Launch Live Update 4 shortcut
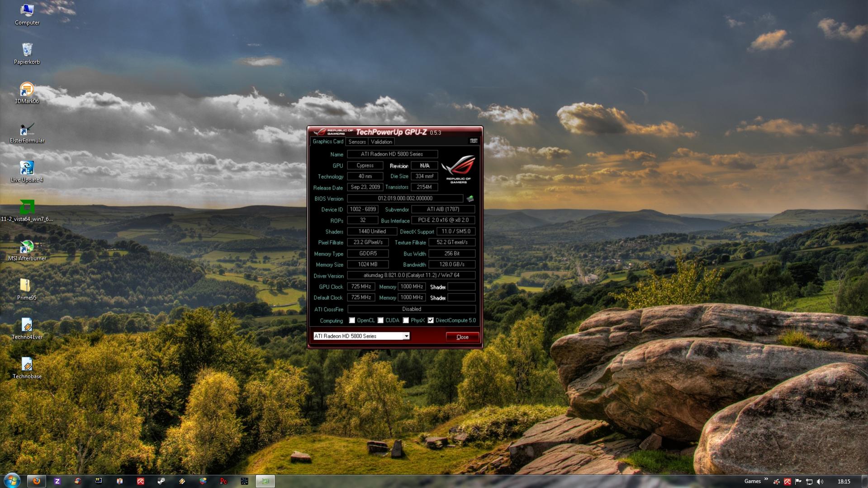868x488 pixels. click(x=27, y=172)
